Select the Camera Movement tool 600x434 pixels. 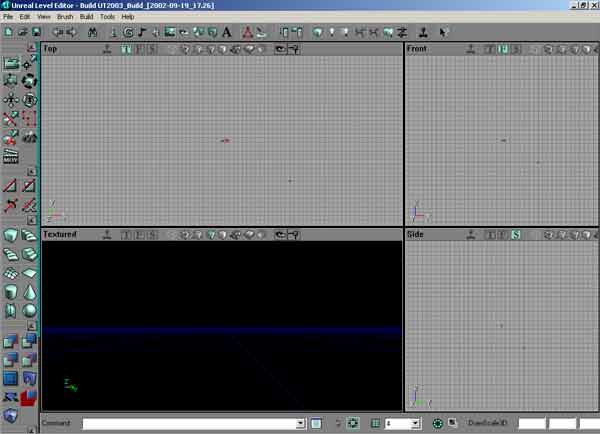point(11,63)
